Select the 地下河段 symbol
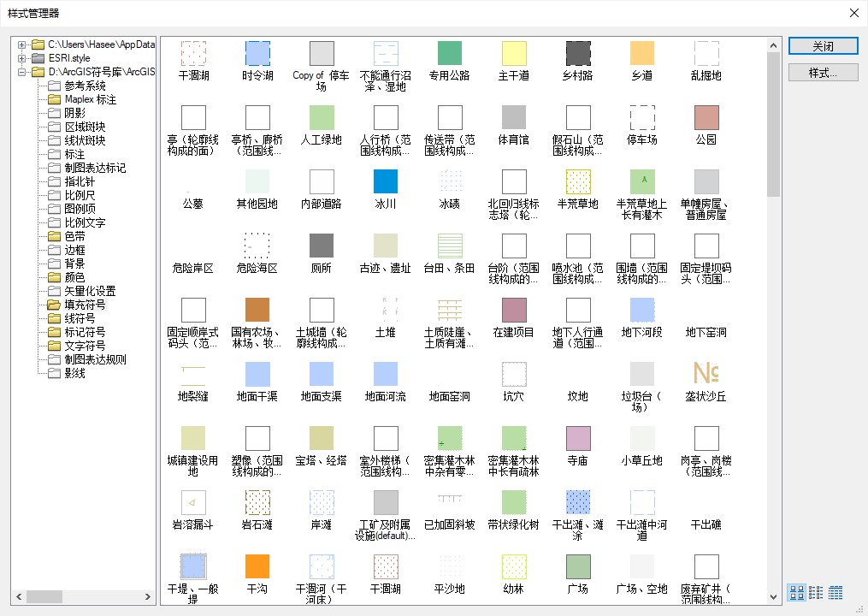The width and height of the screenshot is (868, 616). 642,311
